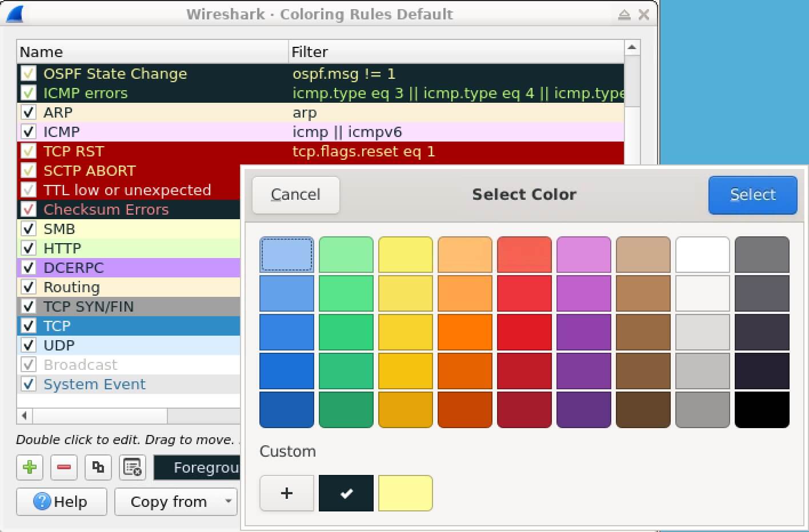809x532 pixels.
Task: Toggle the SCTP ABORT checkbox
Action: coord(29,171)
